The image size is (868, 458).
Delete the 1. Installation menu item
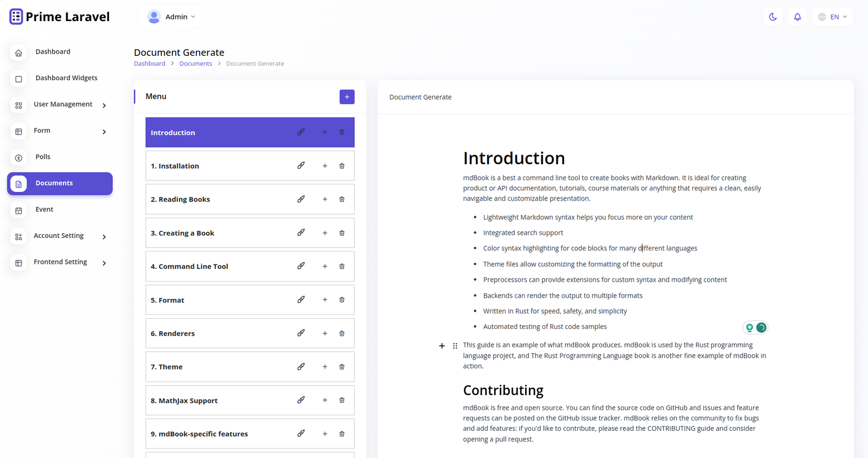tap(342, 166)
